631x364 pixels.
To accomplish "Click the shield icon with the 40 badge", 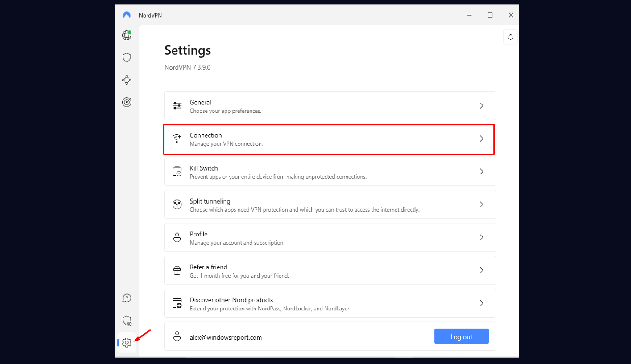I will tap(127, 321).
